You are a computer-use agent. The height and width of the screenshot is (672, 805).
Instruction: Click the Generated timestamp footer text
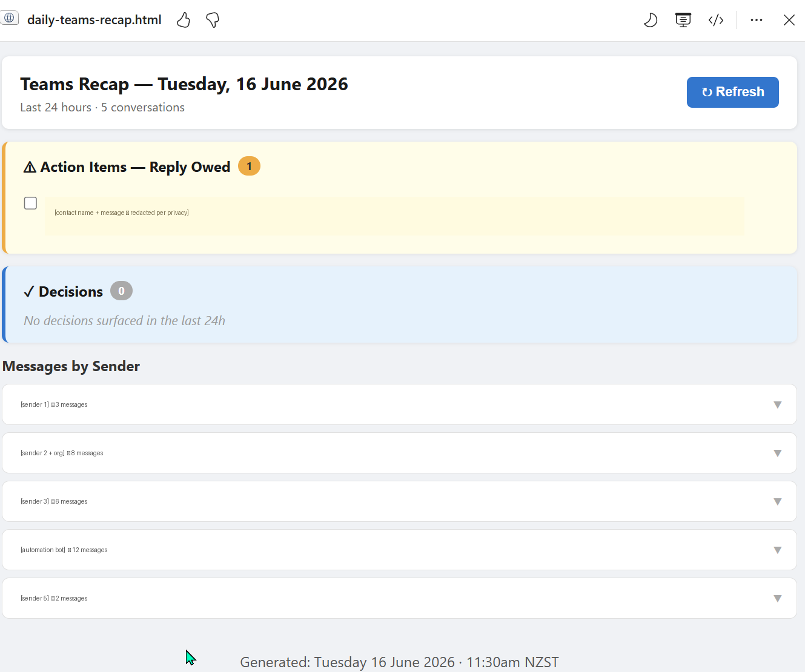click(399, 662)
